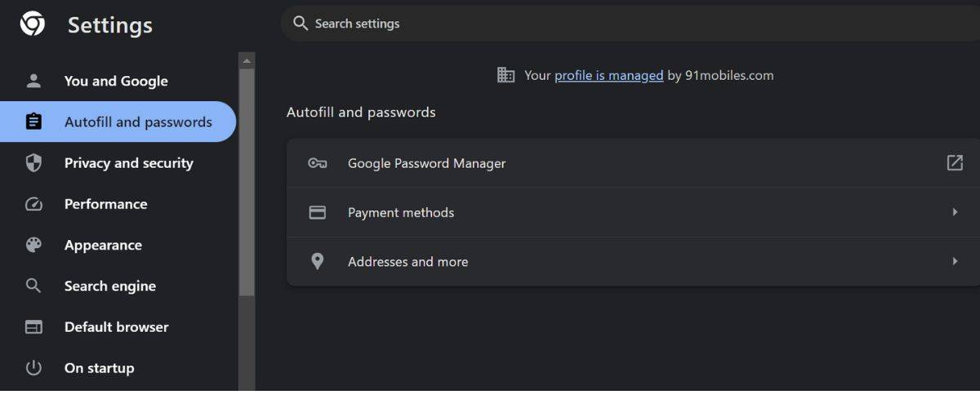This screenshot has width=980, height=408.
Task: Switch to Appearance settings
Action: tap(118, 245)
